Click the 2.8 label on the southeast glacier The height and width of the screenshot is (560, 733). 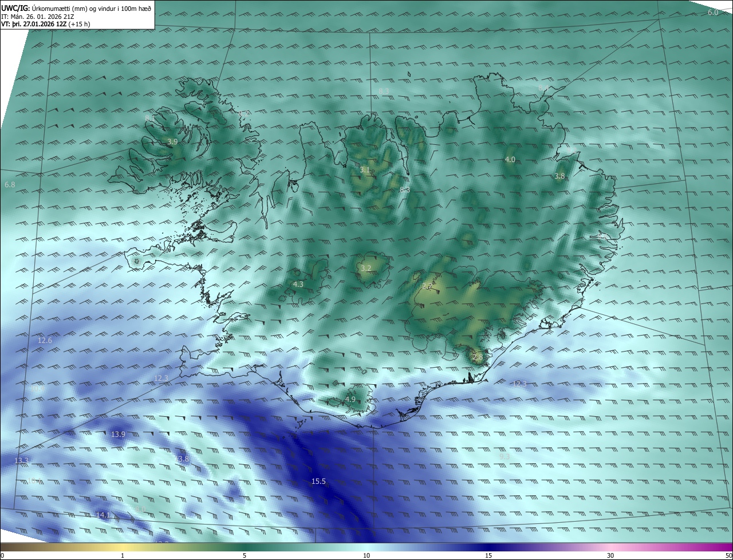[x=478, y=357]
